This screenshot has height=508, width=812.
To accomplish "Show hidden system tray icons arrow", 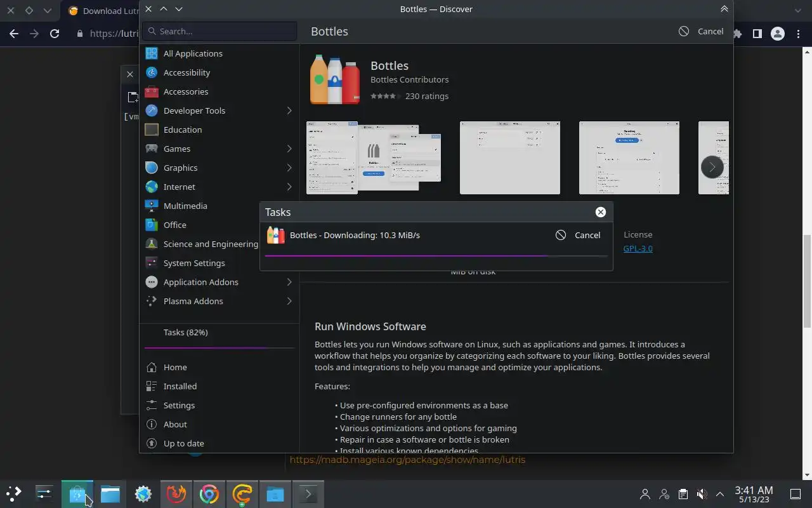I will tap(720, 494).
